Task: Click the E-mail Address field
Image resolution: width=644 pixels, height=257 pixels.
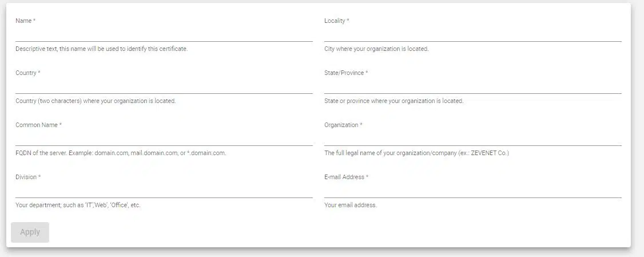Action: (x=472, y=191)
